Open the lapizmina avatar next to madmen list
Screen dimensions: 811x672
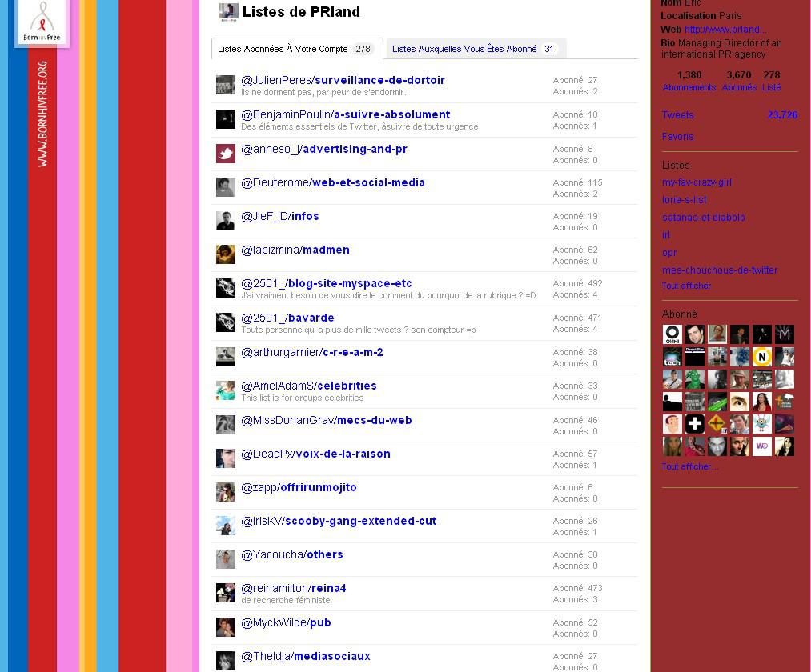click(226, 254)
